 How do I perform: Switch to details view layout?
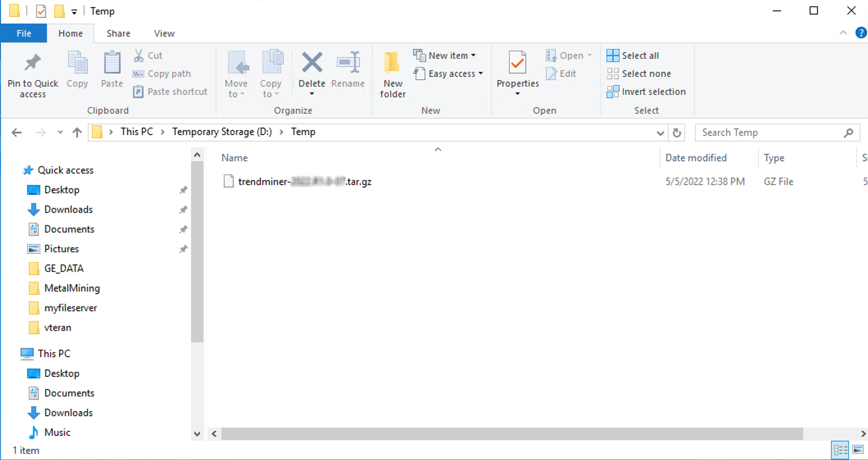tap(840, 450)
